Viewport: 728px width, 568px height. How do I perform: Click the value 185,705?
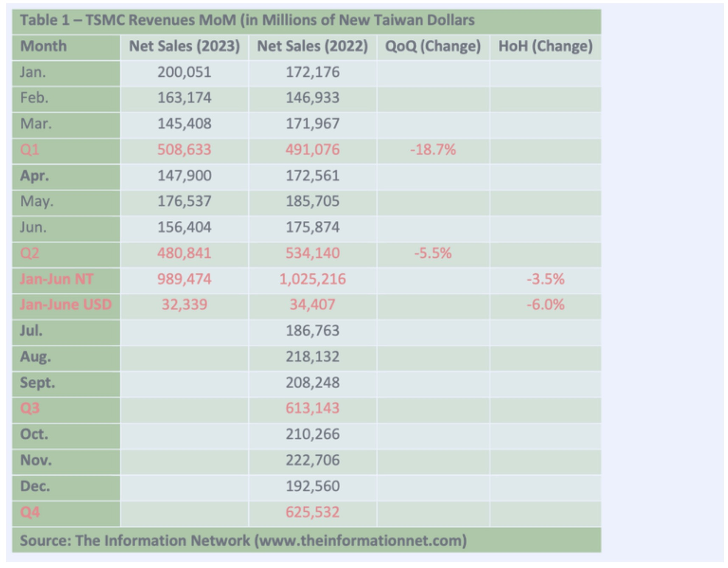pos(313,201)
